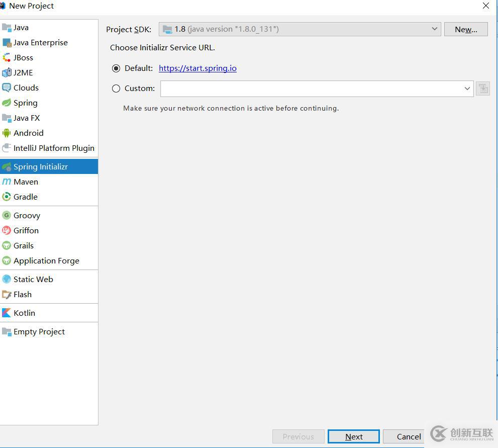Select the IntelliJ Platform Plugin entry text
The width and height of the screenshot is (498, 448).
[54, 148]
